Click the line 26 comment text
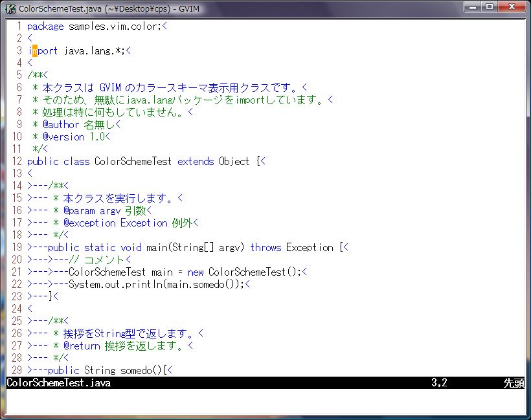Image resolution: width=531 pixels, height=420 pixels. [129, 333]
